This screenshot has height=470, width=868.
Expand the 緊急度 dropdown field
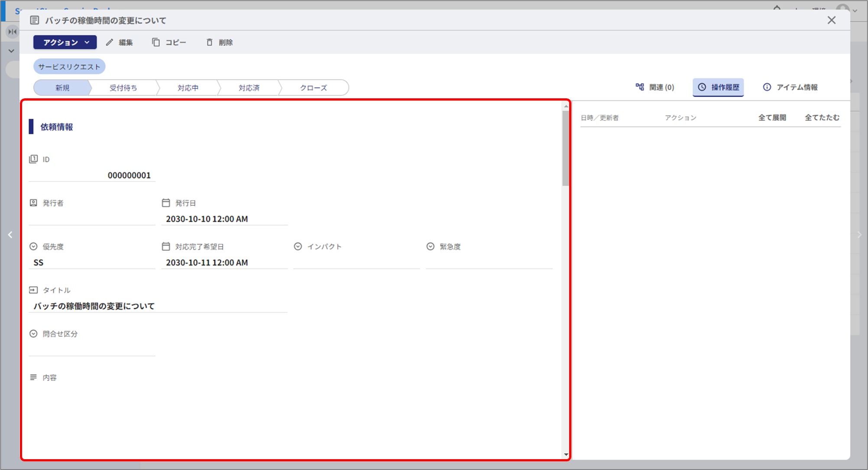click(489, 263)
